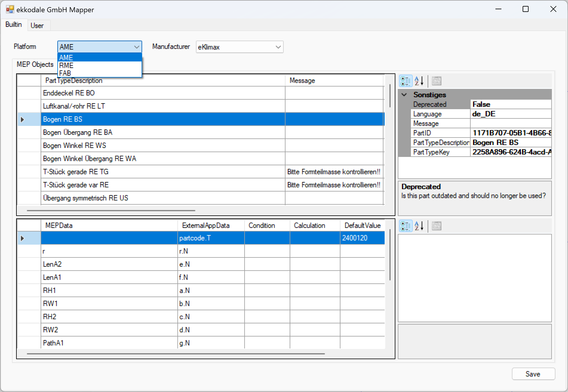Click the DefaultValue column header
The height and width of the screenshot is (392, 568).
tap(362, 226)
